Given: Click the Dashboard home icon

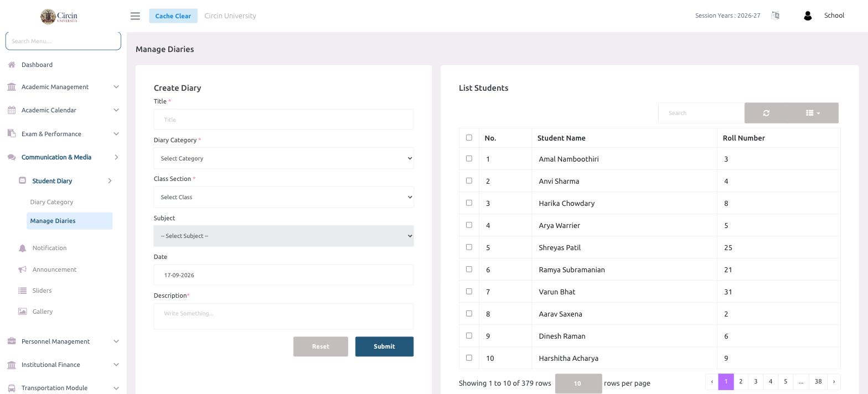Looking at the screenshot, I should coord(12,65).
